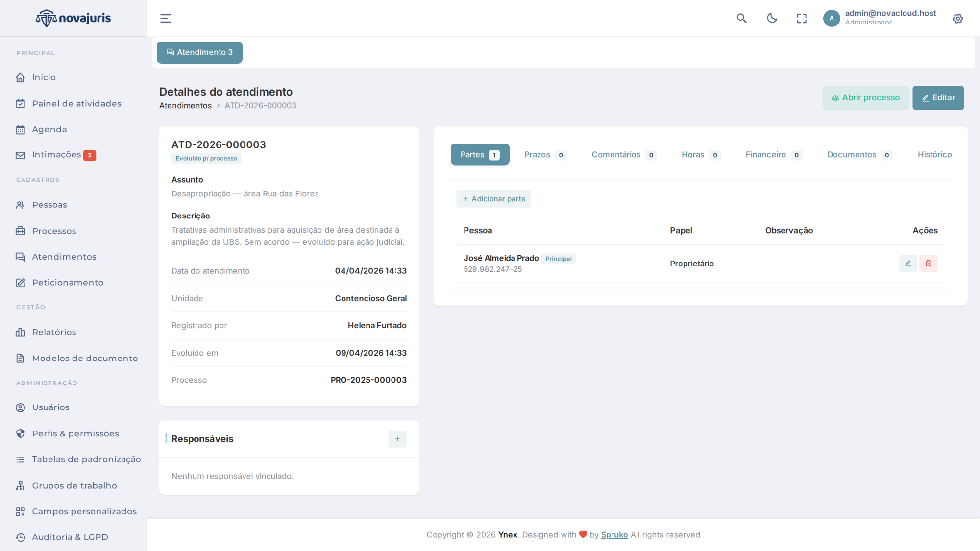Click the Editar button

coord(938,98)
